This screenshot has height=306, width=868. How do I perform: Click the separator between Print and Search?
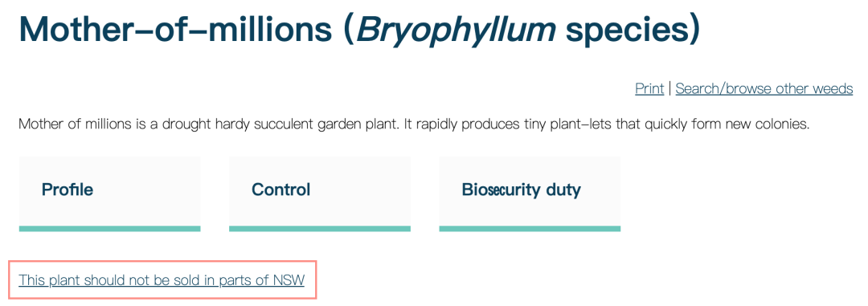coord(669,88)
